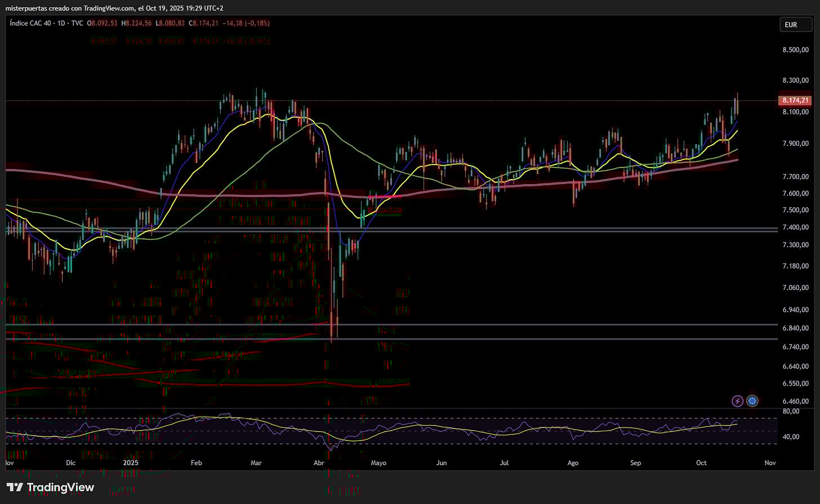Click the 40,00 RSI scale label
The width and height of the screenshot is (820, 504).
[x=791, y=437]
